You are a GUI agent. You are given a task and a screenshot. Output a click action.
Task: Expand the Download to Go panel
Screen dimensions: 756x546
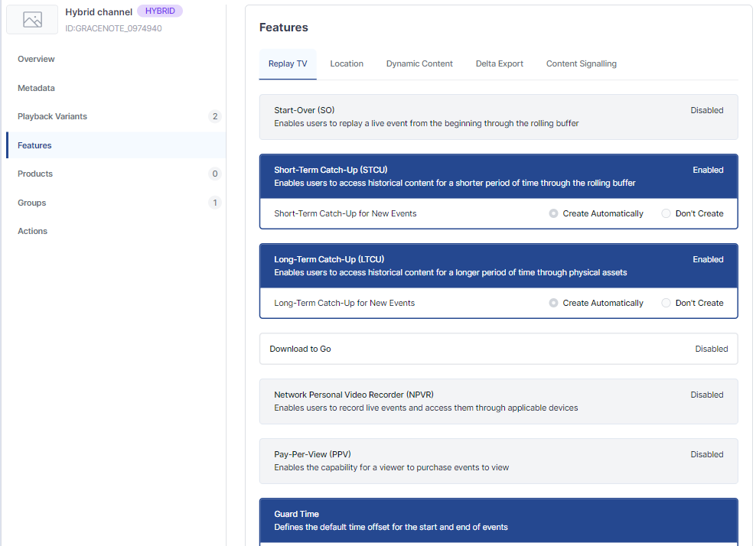click(x=498, y=349)
